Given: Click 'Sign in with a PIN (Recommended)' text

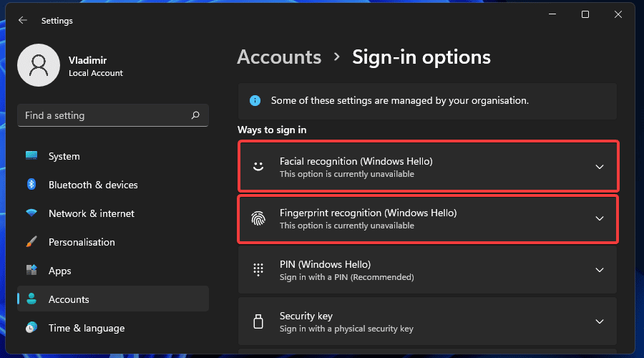Looking at the screenshot, I should tap(346, 277).
